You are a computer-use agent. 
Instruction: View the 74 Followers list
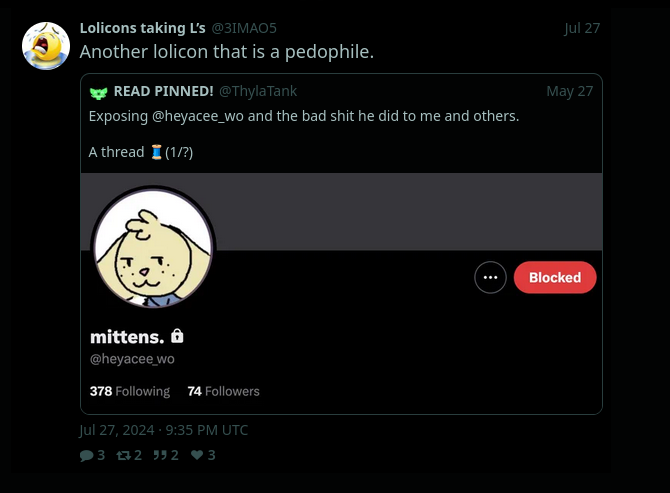click(x=223, y=391)
